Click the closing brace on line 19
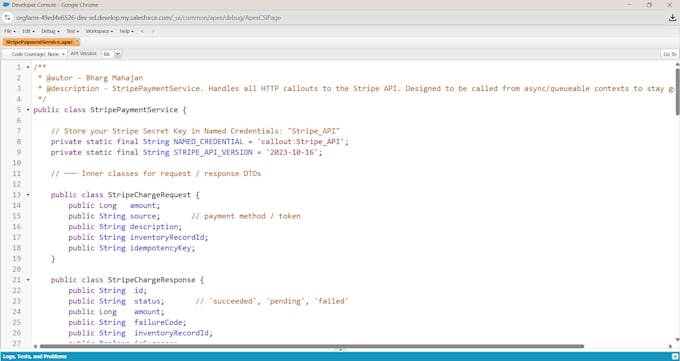Screen dimensions: 680x361 (x=53, y=259)
